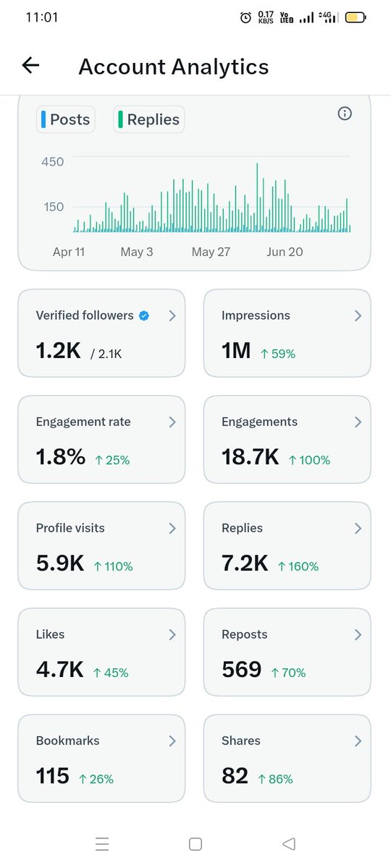Image resolution: width=391 pixels, height=868 pixels.
Task: Select the tallest bar in chart
Action: 257,197
